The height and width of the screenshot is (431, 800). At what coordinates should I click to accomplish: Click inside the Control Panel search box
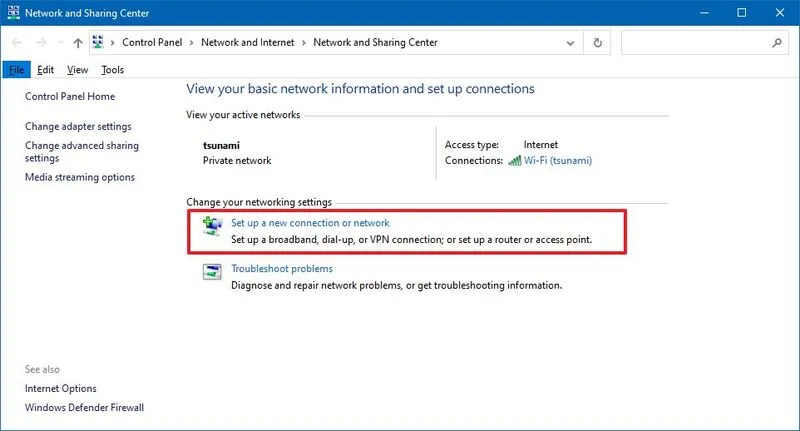pyautogui.click(x=695, y=43)
